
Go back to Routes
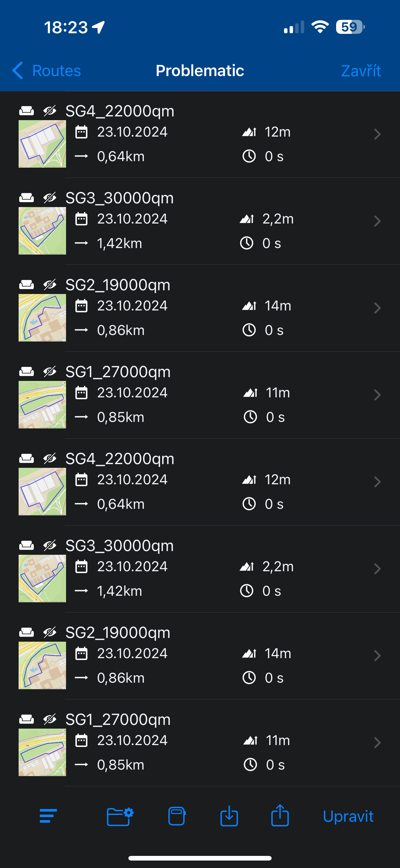(47, 71)
